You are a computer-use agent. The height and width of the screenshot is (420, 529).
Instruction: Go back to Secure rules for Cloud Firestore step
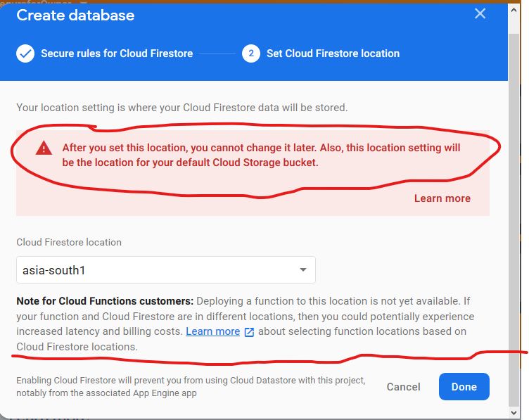116,53
